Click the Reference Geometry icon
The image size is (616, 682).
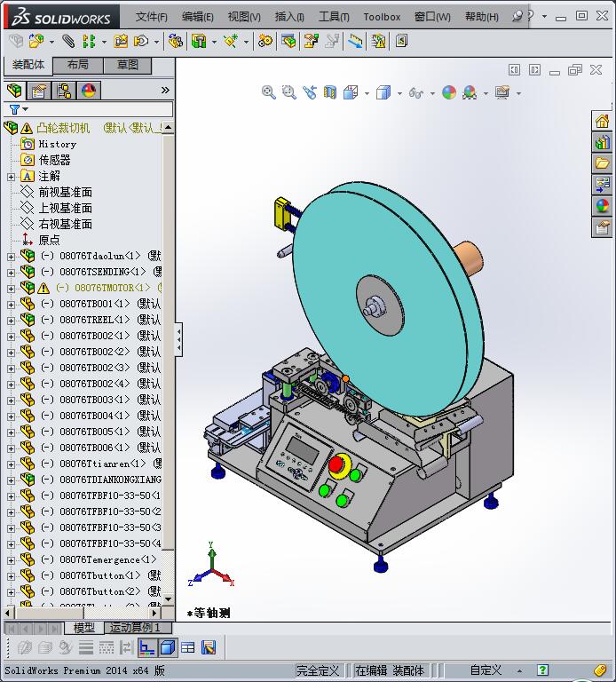click(x=231, y=42)
